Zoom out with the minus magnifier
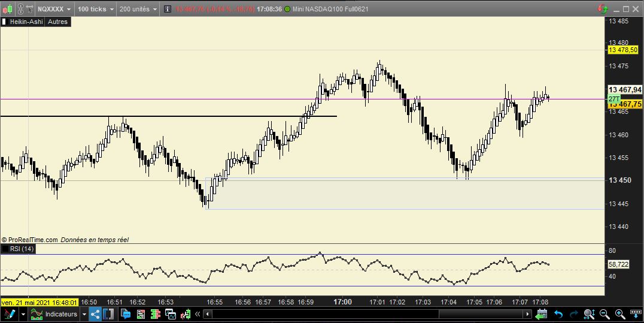Image resolution: width=644 pixels, height=323 pixels. click(x=604, y=315)
